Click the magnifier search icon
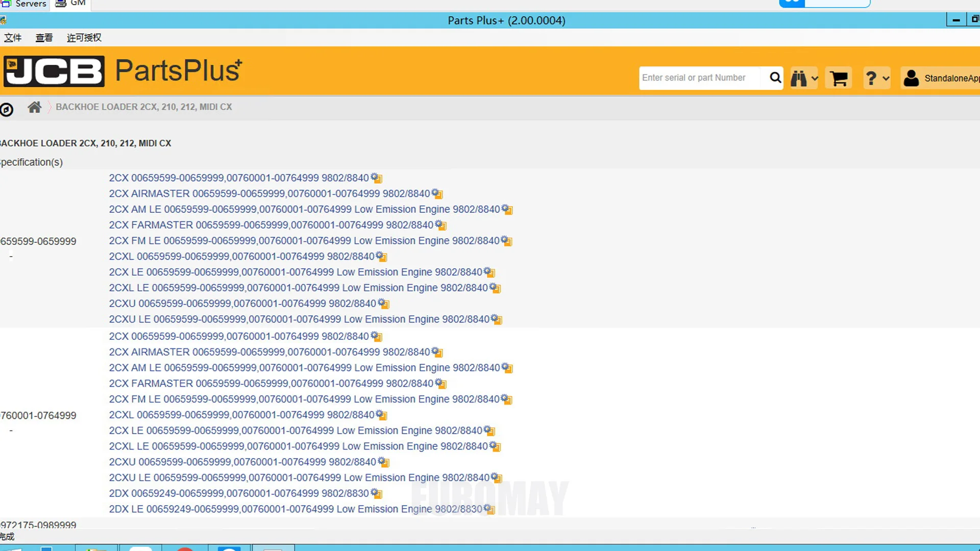Viewport: 980px width, 551px height. [775, 78]
